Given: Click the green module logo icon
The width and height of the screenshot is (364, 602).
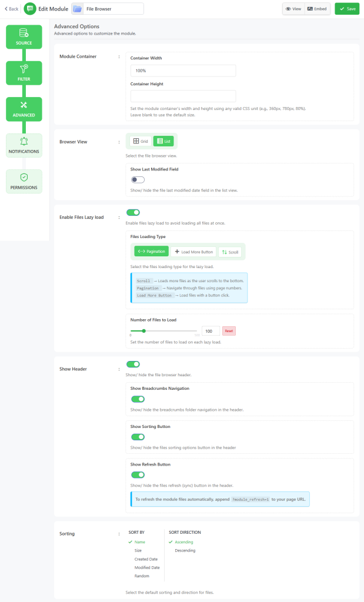Looking at the screenshot, I should coord(30,9).
